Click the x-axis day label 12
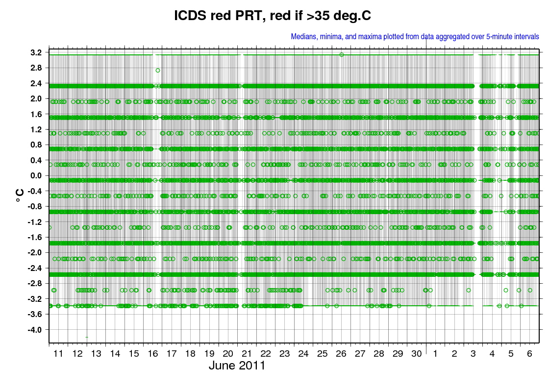 [x=77, y=354]
